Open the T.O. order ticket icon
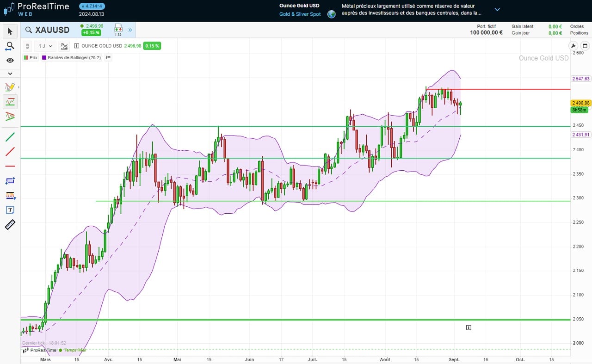 [118, 31]
